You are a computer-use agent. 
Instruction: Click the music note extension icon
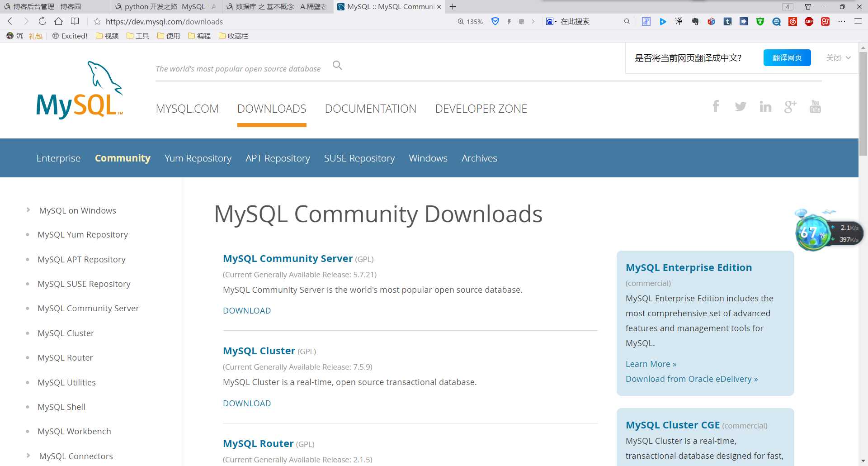(x=646, y=21)
